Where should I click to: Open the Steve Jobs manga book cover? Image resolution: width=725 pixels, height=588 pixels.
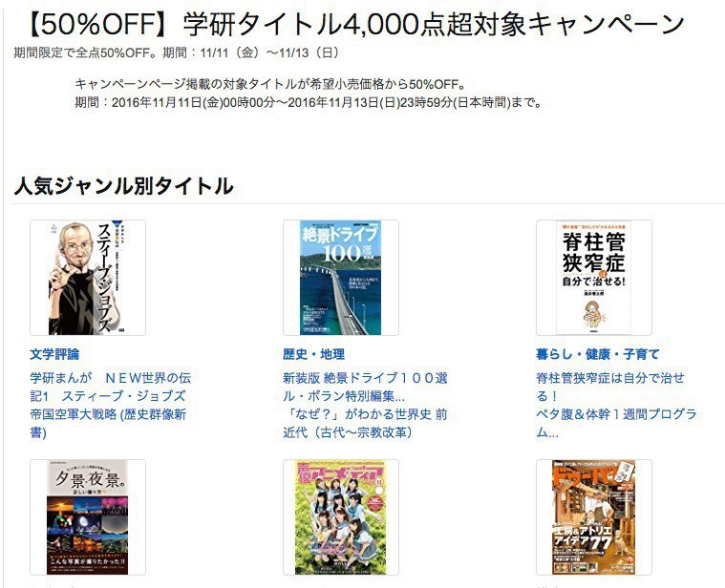click(x=88, y=278)
